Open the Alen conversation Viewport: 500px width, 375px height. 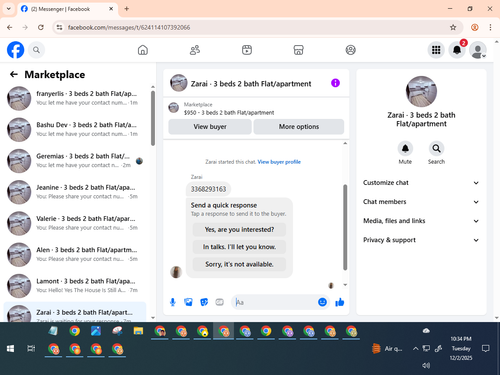(75, 255)
